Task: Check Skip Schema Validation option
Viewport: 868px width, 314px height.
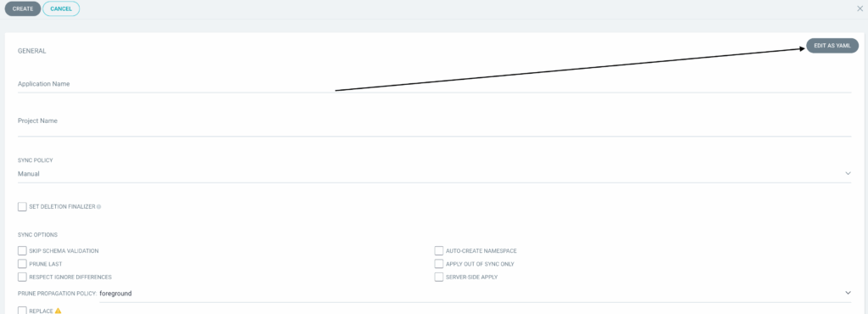Action: click(x=22, y=251)
